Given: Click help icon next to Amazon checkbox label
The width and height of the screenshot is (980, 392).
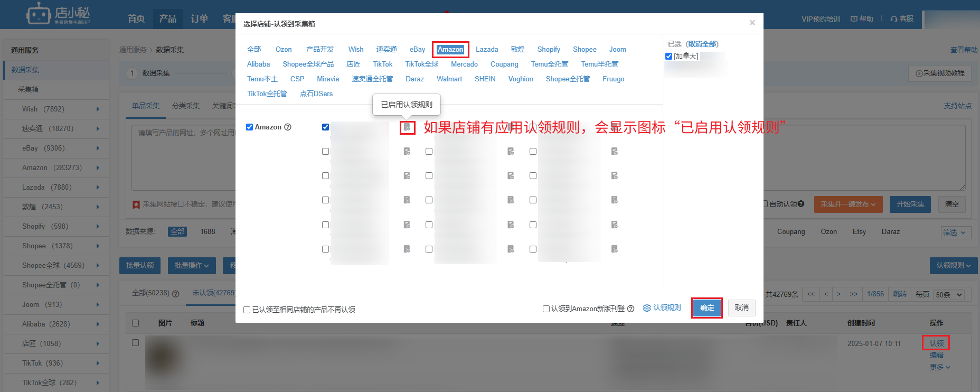Looking at the screenshot, I should (288, 127).
